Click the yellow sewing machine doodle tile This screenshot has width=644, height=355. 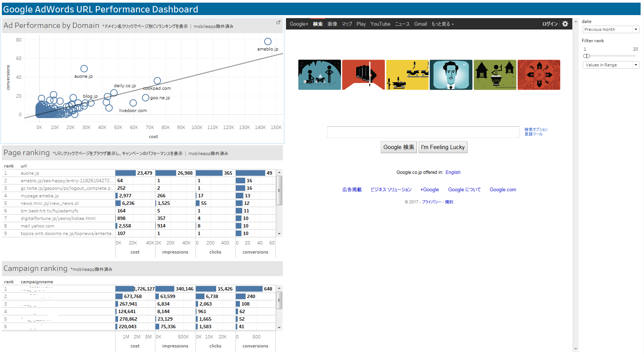click(x=407, y=75)
